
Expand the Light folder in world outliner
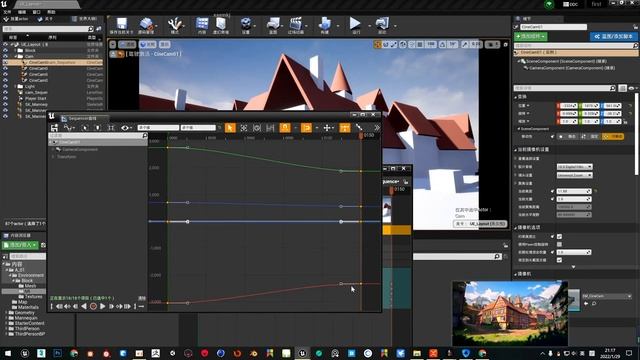pyautogui.click(x=16, y=87)
